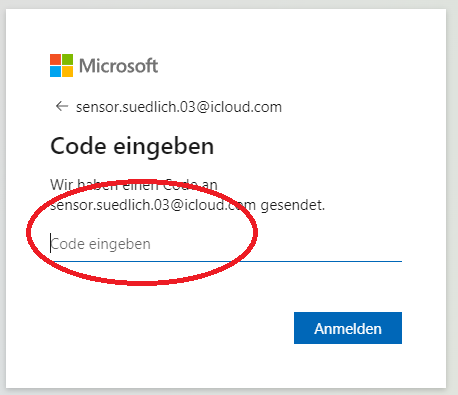Screen dimensions: 458x395
Task: Click the Microsoft wordmark text
Action: click(118, 66)
